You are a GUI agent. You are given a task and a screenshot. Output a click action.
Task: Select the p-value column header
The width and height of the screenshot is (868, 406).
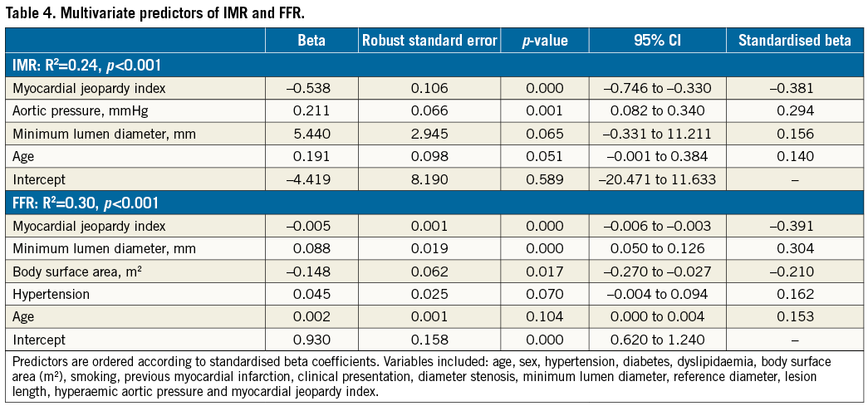click(544, 41)
